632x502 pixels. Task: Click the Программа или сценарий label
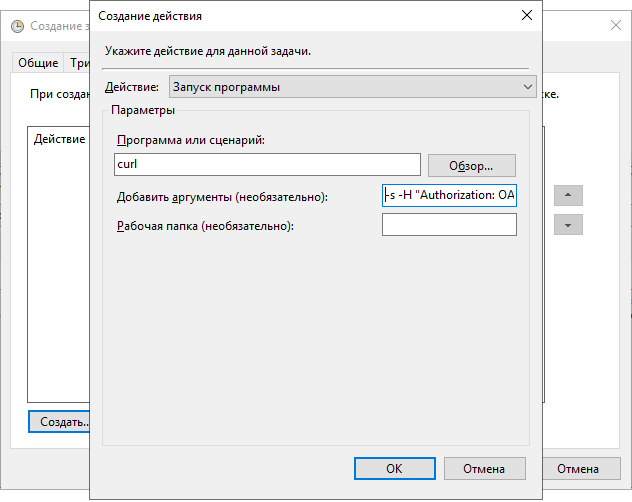tap(189, 139)
